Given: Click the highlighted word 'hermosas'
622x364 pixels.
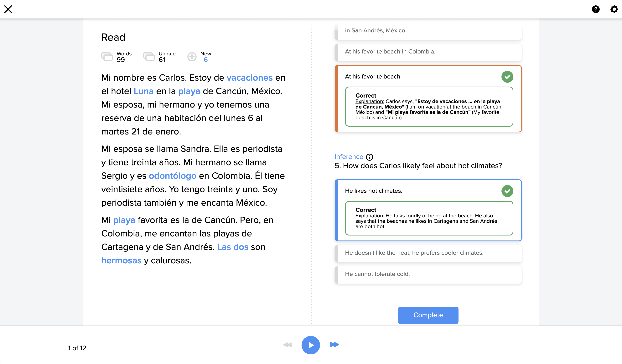Looking at the screenshot, I should click(x=121, y=261).
